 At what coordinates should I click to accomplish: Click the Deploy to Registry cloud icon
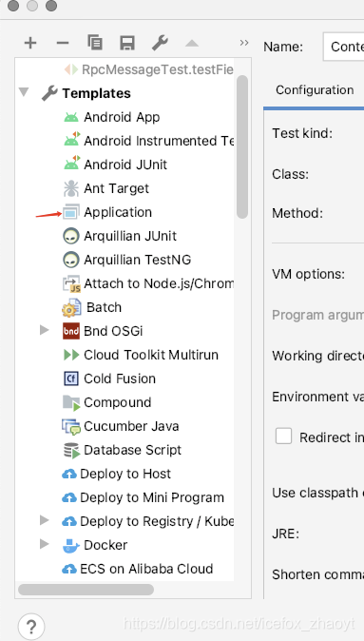[x=69, y=521]
